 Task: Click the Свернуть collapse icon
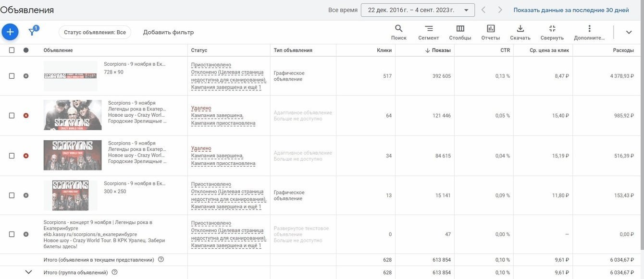pos(552,32)
